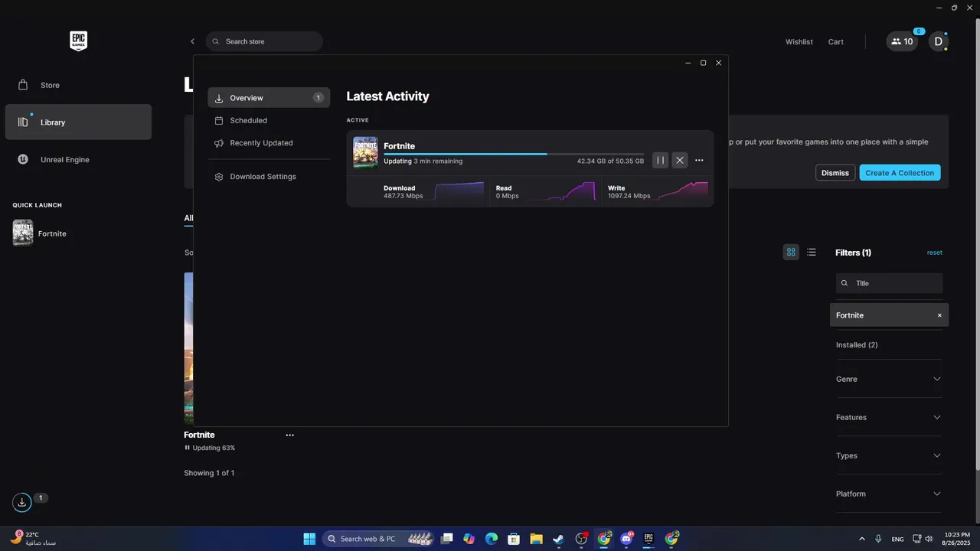Click the Read speed graph
This screenshot has height=551, width=980.
click(563, 191)
